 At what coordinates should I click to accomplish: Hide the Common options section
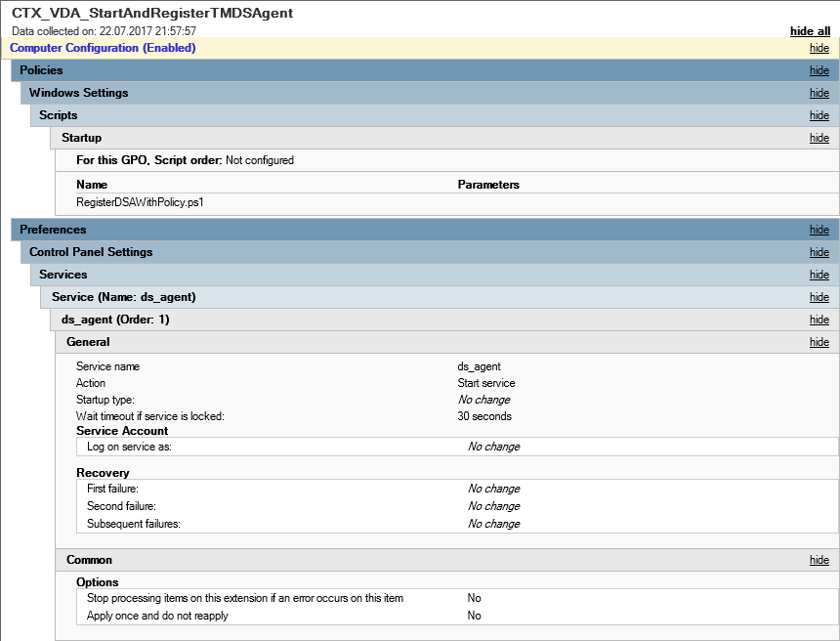pos(819,560)
